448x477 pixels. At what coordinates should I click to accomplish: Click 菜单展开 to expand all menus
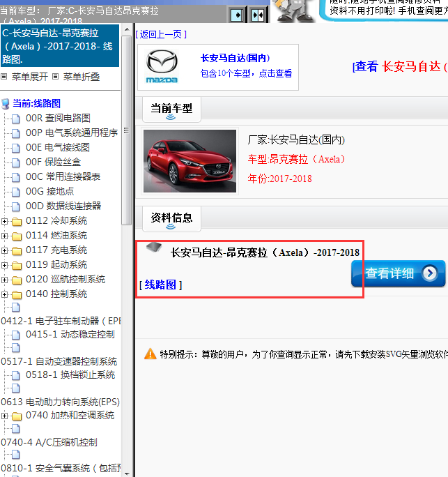(x=30, y=77)
